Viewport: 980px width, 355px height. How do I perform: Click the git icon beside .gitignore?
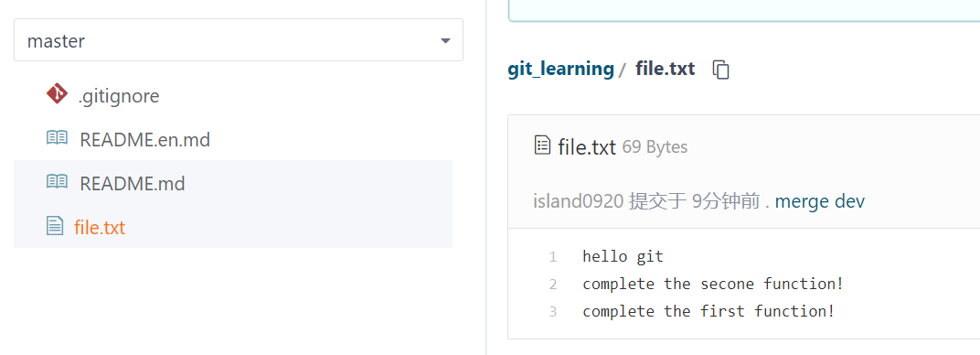pos(57,93)
